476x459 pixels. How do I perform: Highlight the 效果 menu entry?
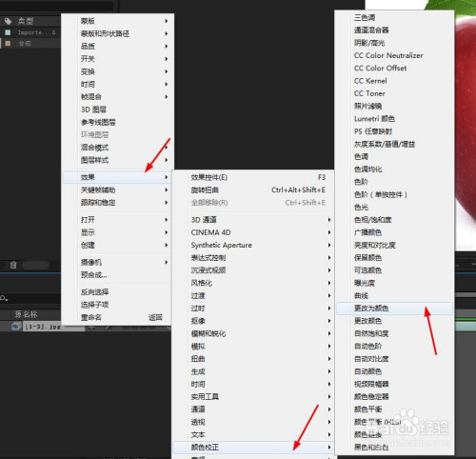[117, 177]
